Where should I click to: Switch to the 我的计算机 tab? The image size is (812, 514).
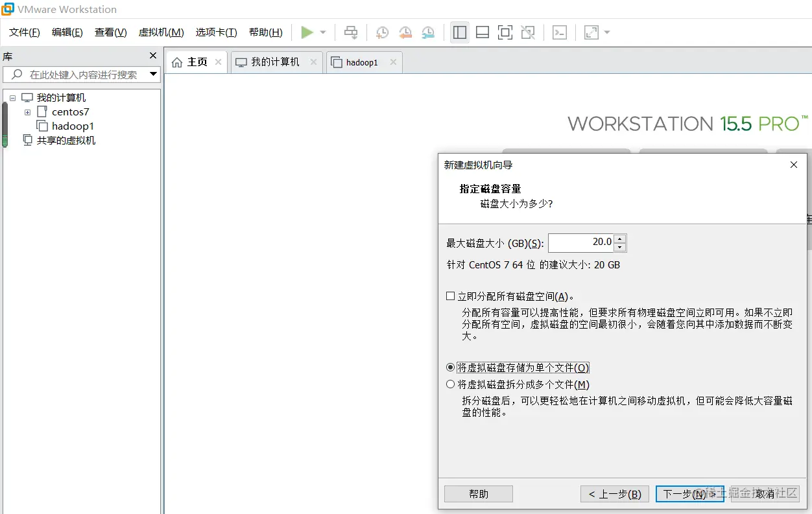point(276,62)
